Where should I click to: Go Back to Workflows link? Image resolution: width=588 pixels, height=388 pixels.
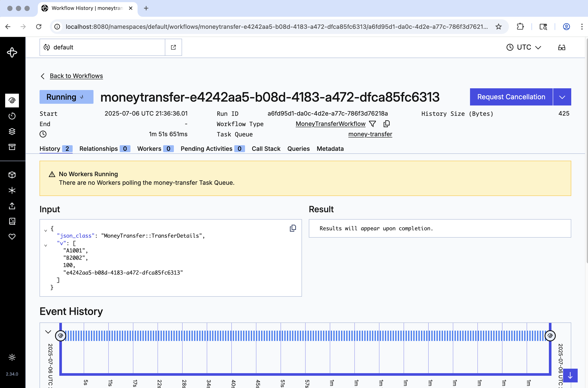pyautogui.click(x=76, y=76)
